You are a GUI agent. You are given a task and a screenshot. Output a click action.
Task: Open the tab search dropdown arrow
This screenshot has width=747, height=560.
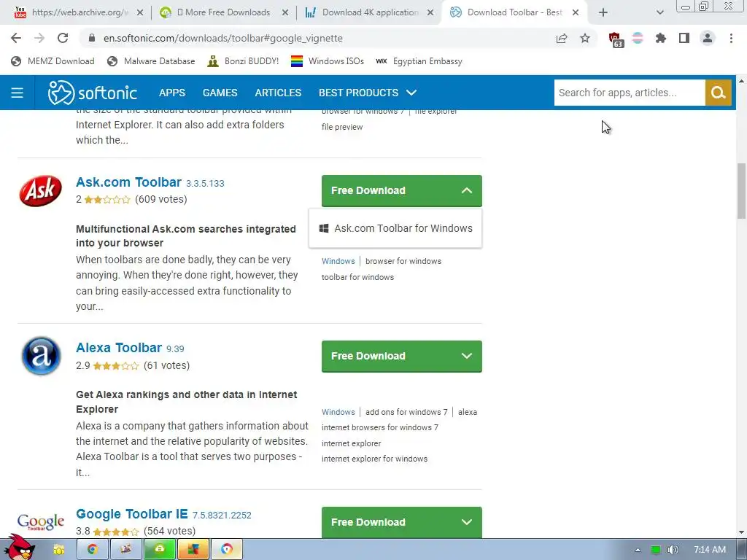pos(659,12)
